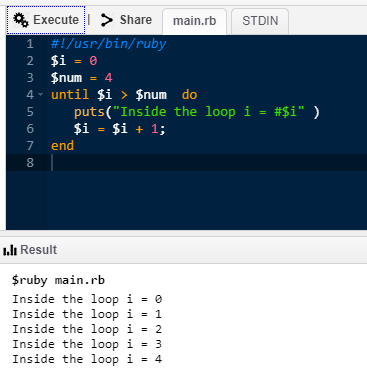Viewport: 367px width, 377px height.
Task: Click the shebang comment '#!/usr/bin/ruby'
Action: point(108,44)
